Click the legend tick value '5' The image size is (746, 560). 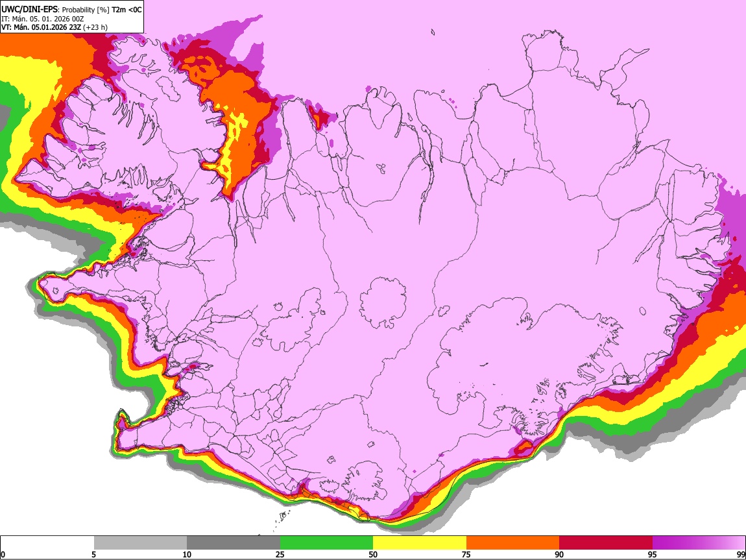point(93,555)
